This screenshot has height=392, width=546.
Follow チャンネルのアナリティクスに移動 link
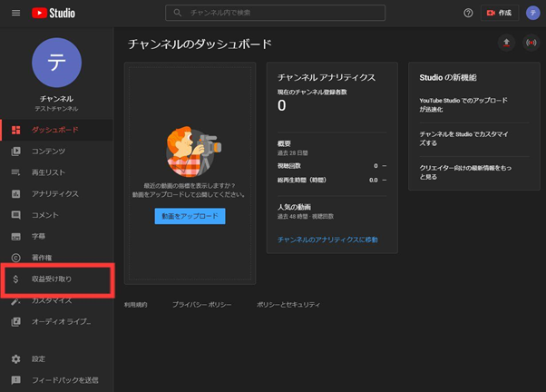(x=327, y=240)
